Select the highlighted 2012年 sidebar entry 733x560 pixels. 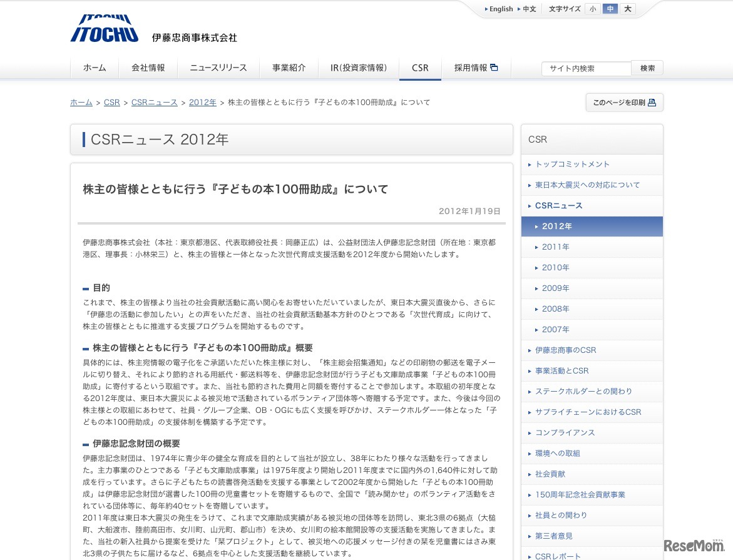pyautogui.click(x=592, y=227)
